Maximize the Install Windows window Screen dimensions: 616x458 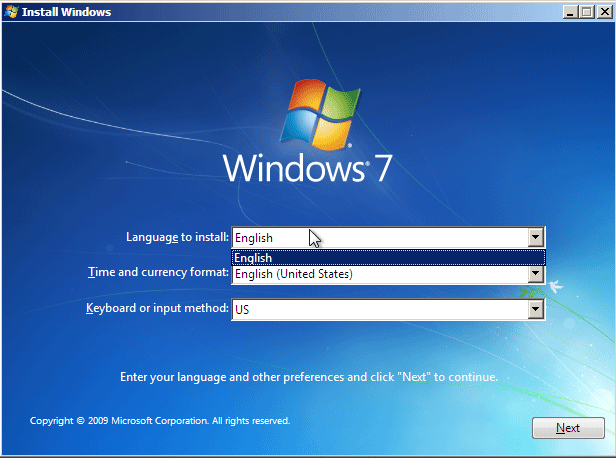click(587, 12)
